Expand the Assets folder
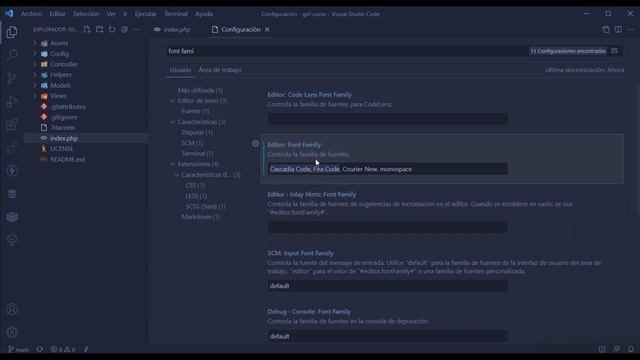 pyautogui.click(x=59, y=43)
